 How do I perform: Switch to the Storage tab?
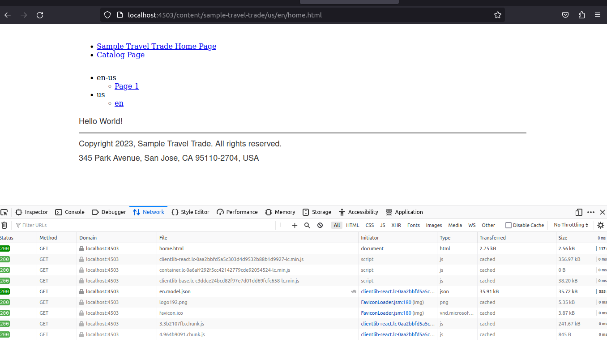(x=317, y=212)
